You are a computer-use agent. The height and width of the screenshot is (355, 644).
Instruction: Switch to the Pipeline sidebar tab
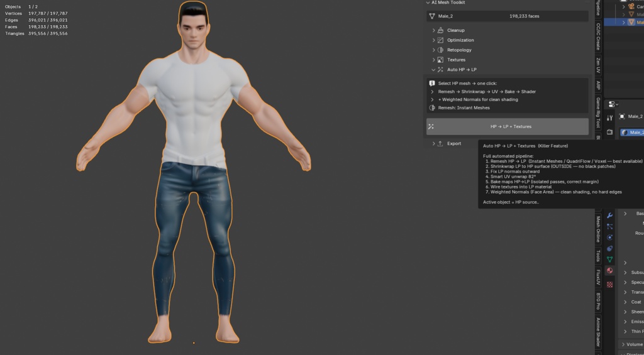point(598,8)
